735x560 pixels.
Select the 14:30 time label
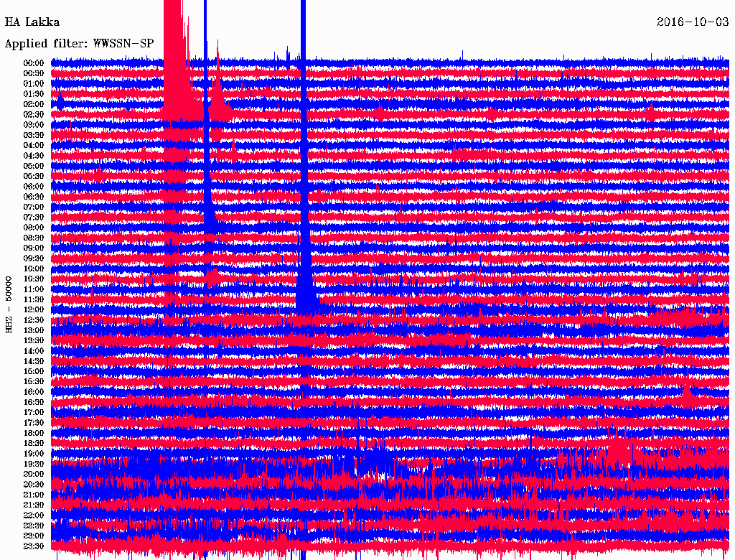pos(34,361)
